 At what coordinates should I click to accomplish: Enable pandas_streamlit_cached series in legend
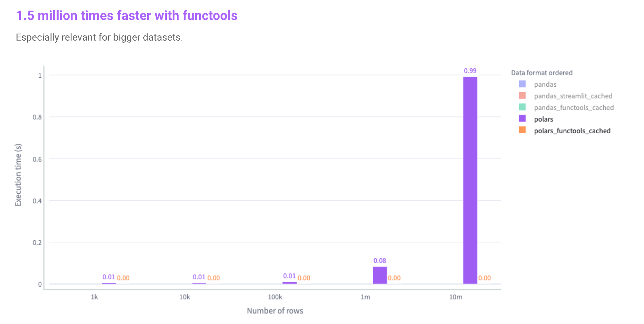pyautogui.click(x=573, y=96)
